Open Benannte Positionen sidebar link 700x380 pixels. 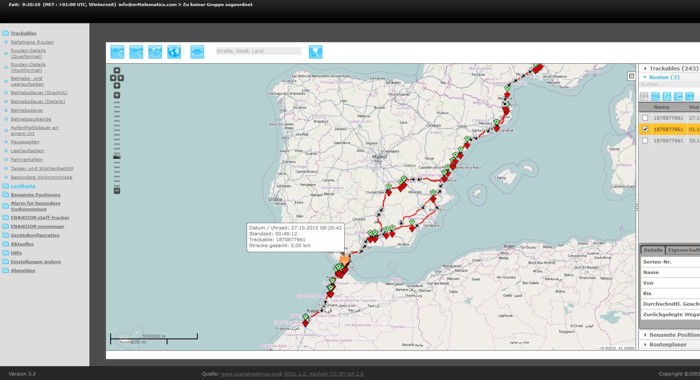click(x=35, y=195)
